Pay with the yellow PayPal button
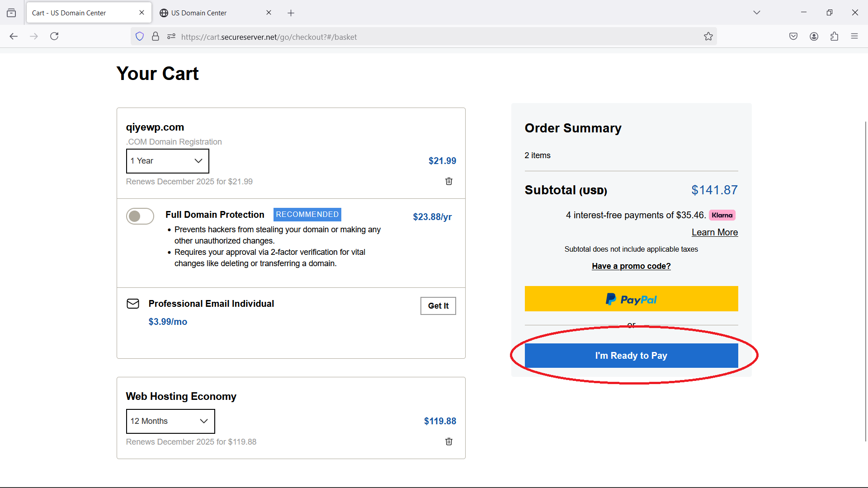The image size is (868, 488). pos(631,299)
